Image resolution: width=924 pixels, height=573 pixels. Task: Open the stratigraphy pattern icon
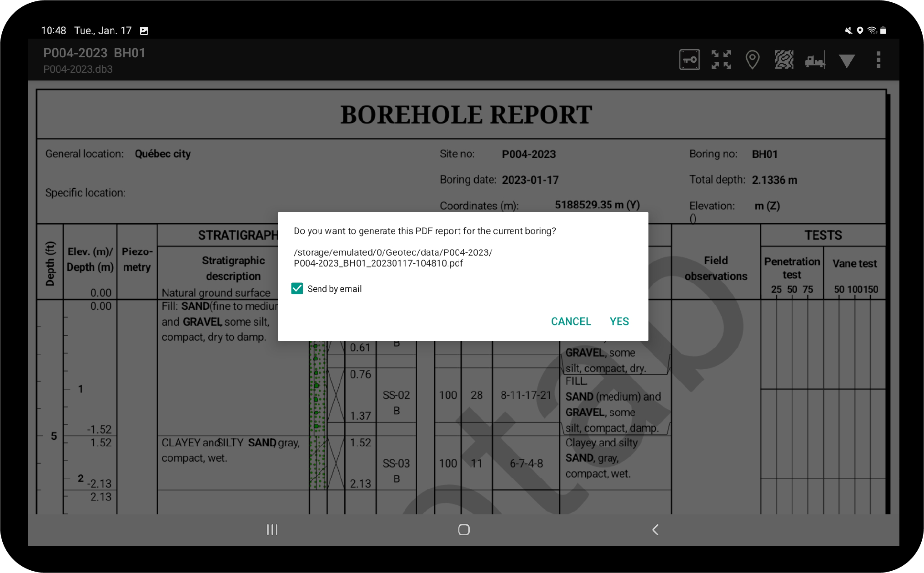[x=784, y=60]
